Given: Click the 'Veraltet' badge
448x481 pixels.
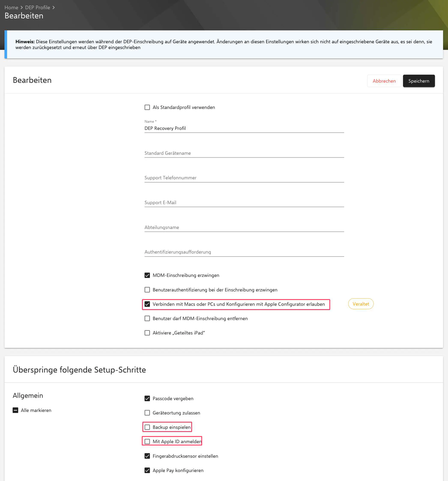Looking at the screenshot, I should (x=361, y=304).
